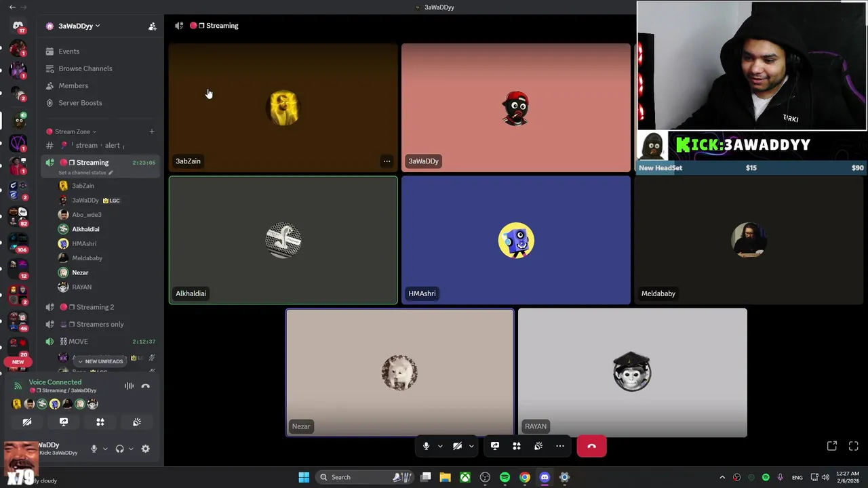Viewport: 868px width, 488px height.
Task: Open microphone options chevron in call bar
Action: point(440,446)
